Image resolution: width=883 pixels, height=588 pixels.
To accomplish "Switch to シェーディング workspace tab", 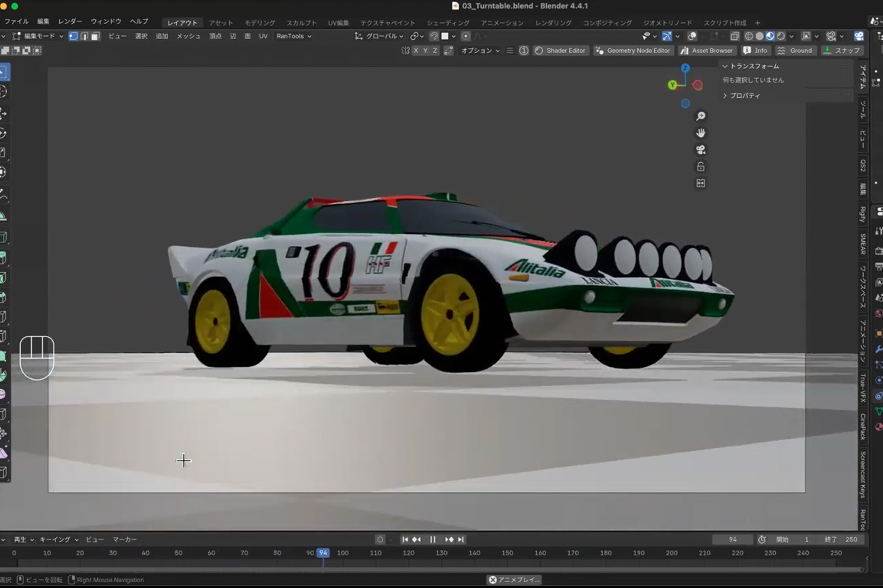I will [x=448, y=23].
